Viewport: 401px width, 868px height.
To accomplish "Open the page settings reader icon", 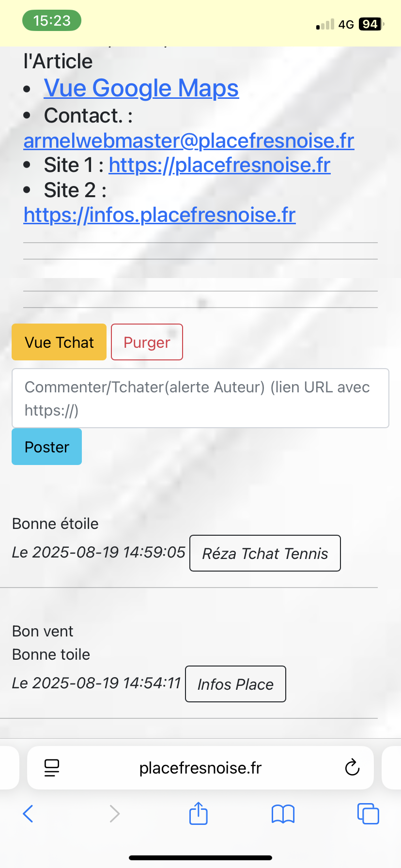I will coord(52,768).
